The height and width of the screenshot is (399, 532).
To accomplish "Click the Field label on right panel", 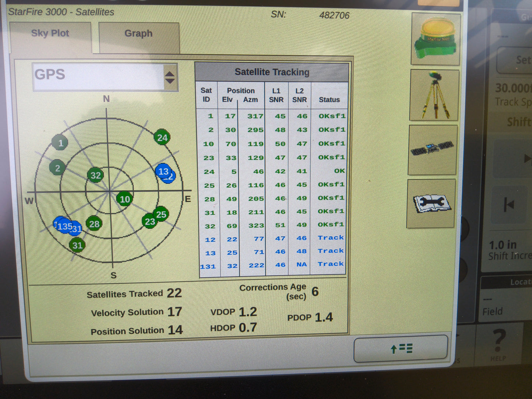I will pos(493,312).
